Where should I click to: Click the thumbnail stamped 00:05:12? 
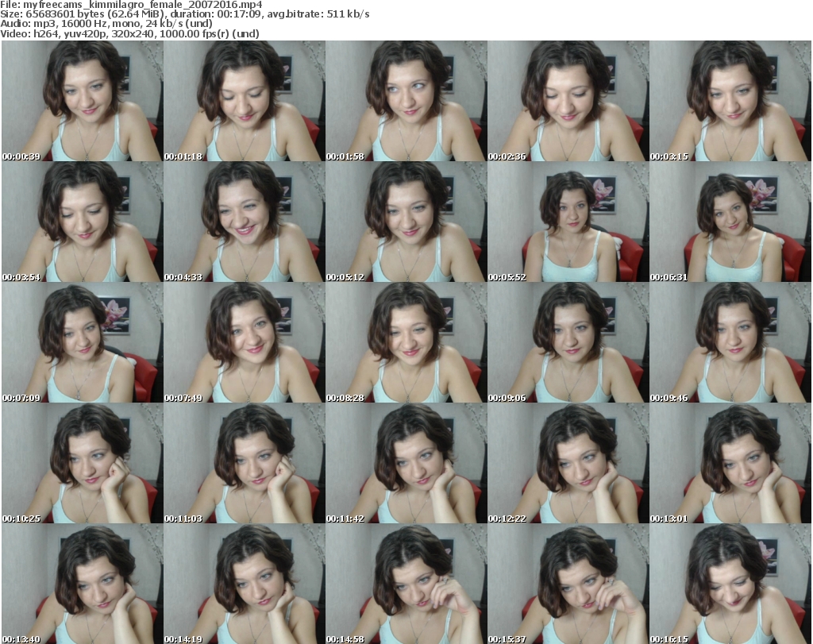pyautogui.click(x=406, y=222)
